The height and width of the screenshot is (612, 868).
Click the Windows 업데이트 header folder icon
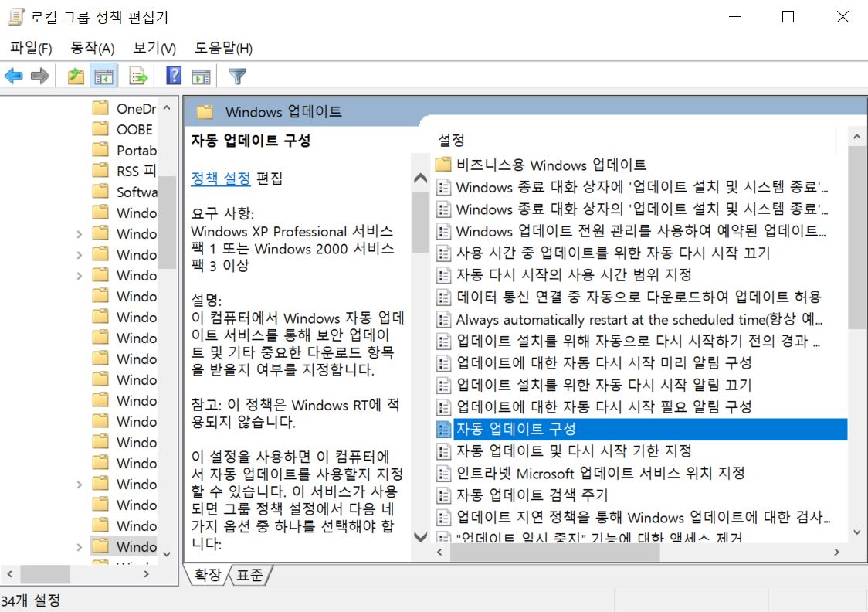(205, 112)
